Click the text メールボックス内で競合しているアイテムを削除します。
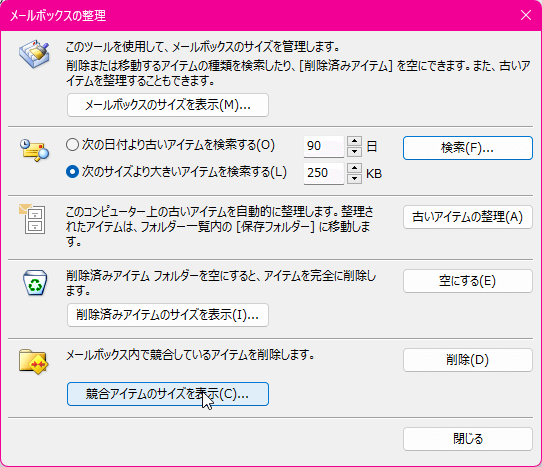The image size is (542, 467). pyautogui.click(x=190, y=355)
